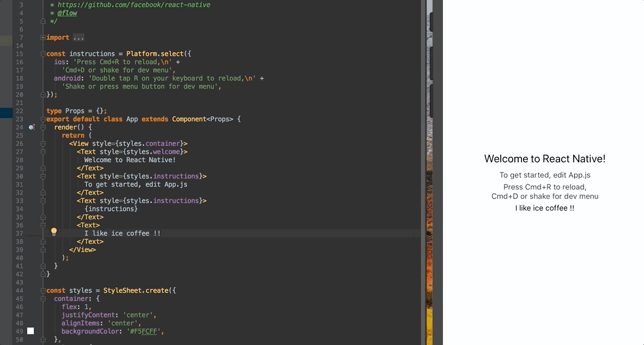
Task: Click the override gutter icon beside render()
Action: tap(32, 127)
